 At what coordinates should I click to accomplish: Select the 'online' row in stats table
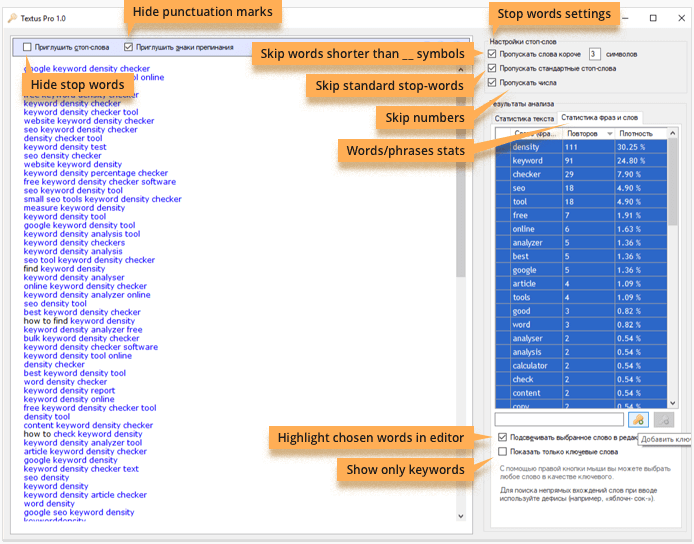pyautogui.click(x=581, y=229)
